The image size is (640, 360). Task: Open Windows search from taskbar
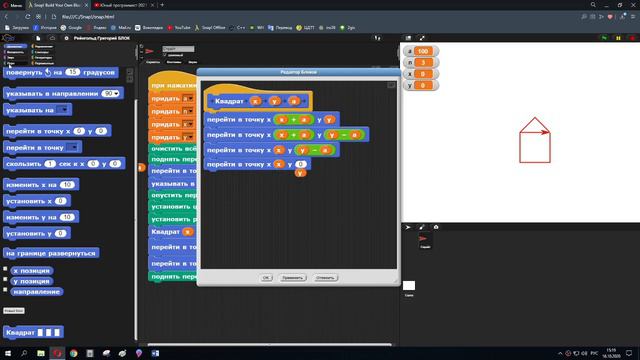pos(24,353)
